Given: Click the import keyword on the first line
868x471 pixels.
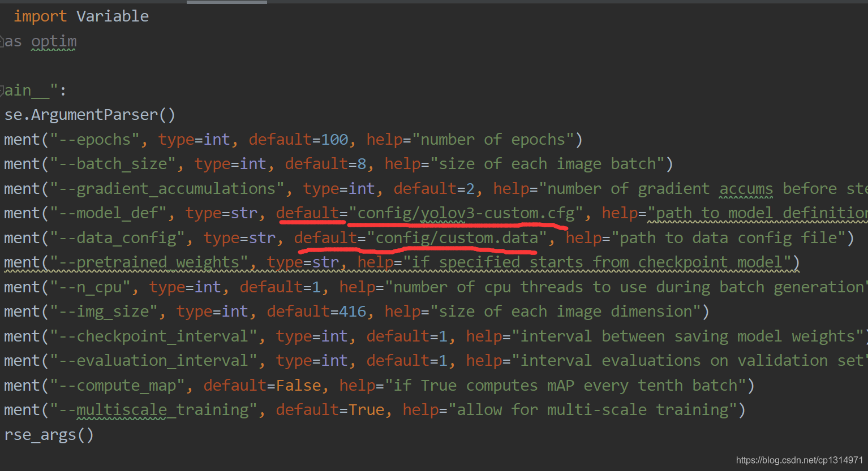Looking at the screenshot, I should tap(40, 16).
